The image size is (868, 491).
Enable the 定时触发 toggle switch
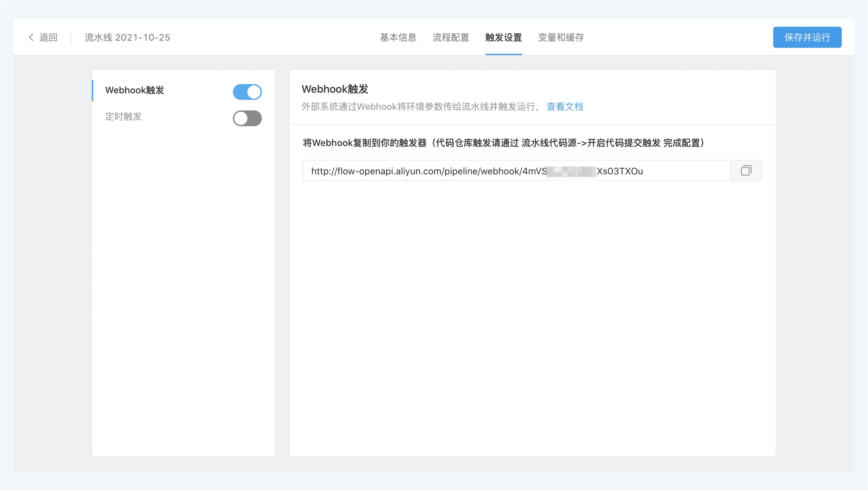[247, 118]
